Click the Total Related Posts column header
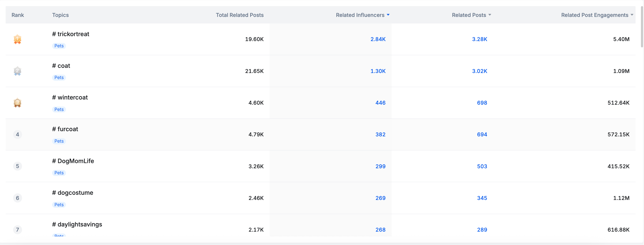This screenshot has height=245, width=644. (x=239, y=15)
